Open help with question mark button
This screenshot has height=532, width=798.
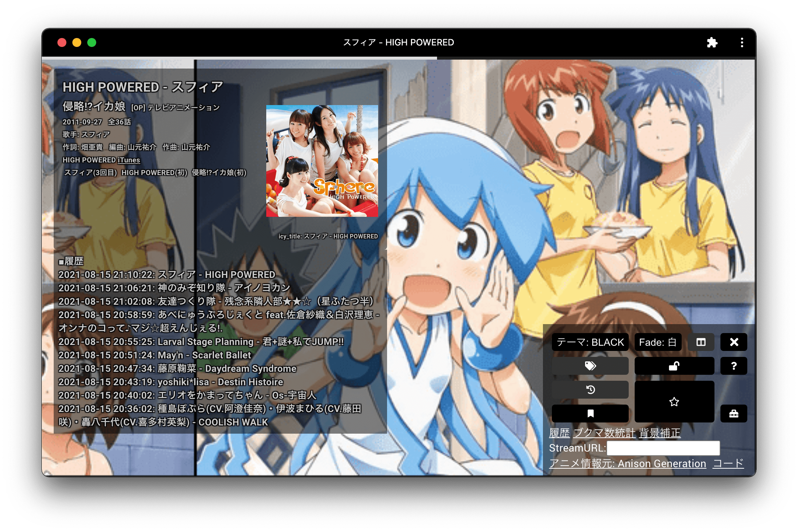[733, 366]
